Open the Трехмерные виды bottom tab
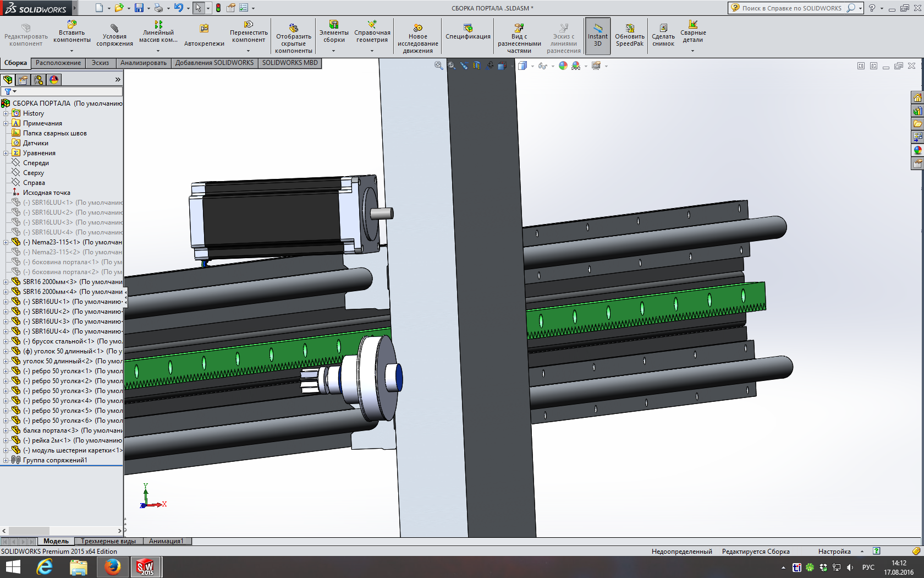 pyautogui.click(x=108, y=541)
